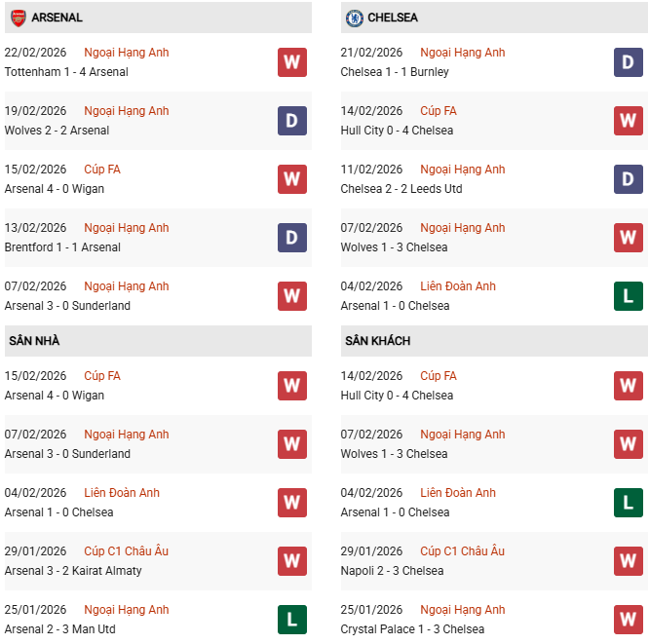
Task: Open Ngoại Hạng Anh link on 22/02/2026 match
Action: tap(127, 53)
